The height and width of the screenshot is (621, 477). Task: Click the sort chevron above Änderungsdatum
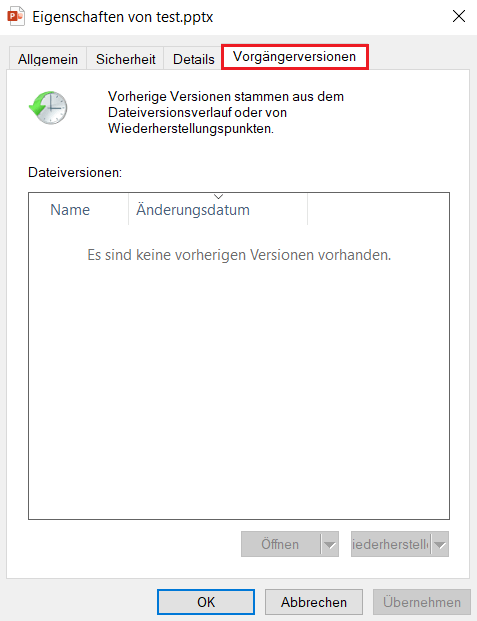218,196
